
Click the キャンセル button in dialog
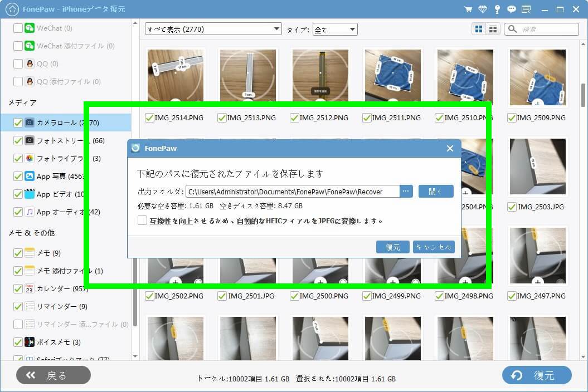tap(434, 247)
